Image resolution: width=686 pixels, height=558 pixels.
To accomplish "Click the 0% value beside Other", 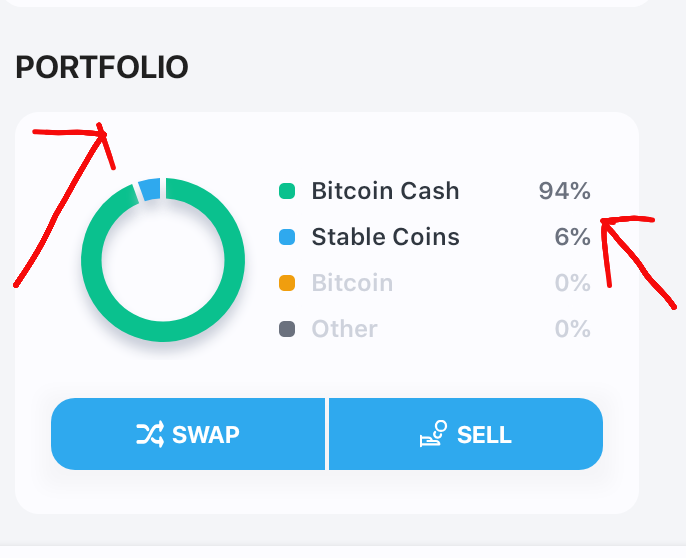I will tap(573, 329).
